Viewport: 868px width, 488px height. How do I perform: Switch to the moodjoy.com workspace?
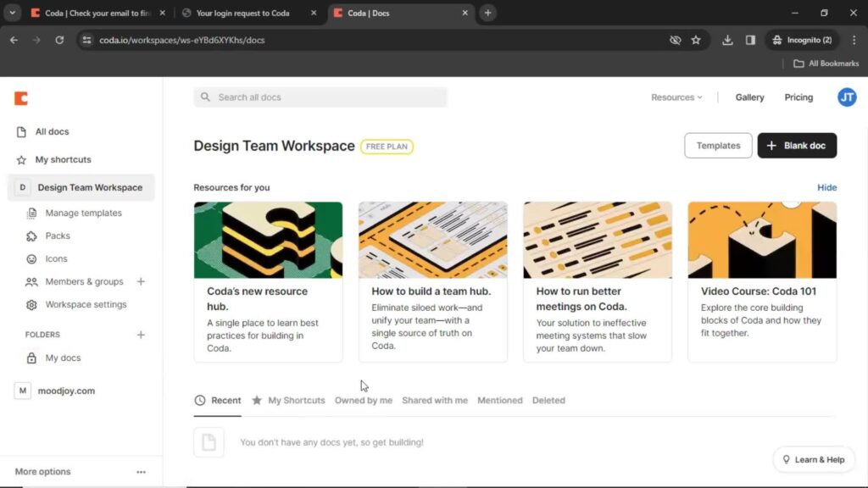coord(66,391)
